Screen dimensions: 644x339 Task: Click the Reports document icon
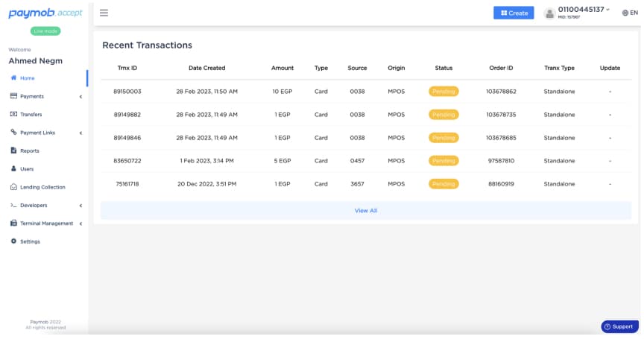coord(13,151)
